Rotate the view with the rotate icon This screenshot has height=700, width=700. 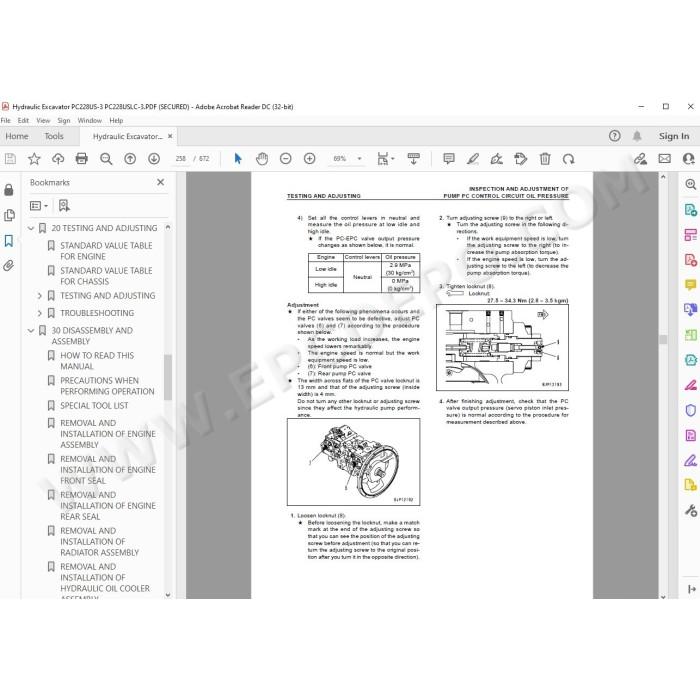pyautogui.click(x=568, y=158)
